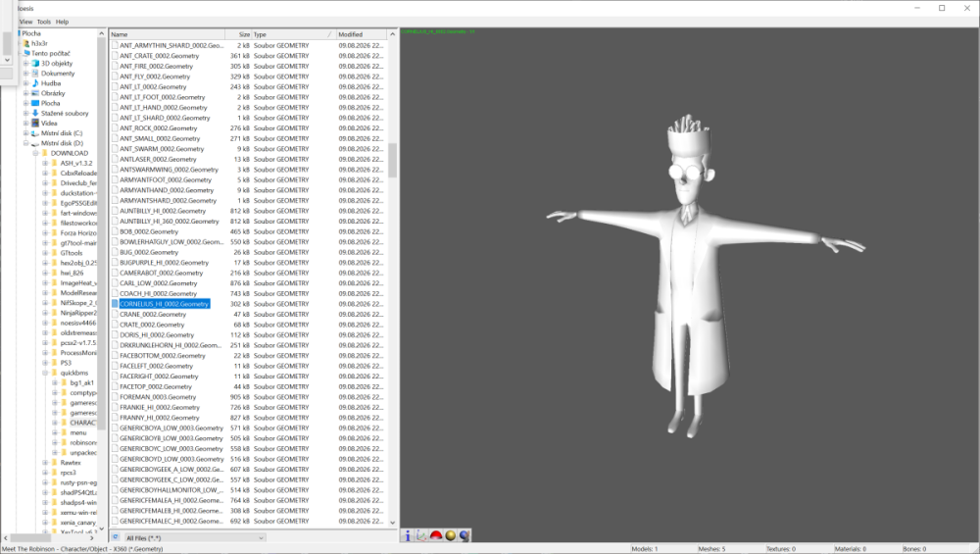Screen dimensions: 980x554
Task: Collapse the DOWNLOAD folder node
Action: (35, 153)
